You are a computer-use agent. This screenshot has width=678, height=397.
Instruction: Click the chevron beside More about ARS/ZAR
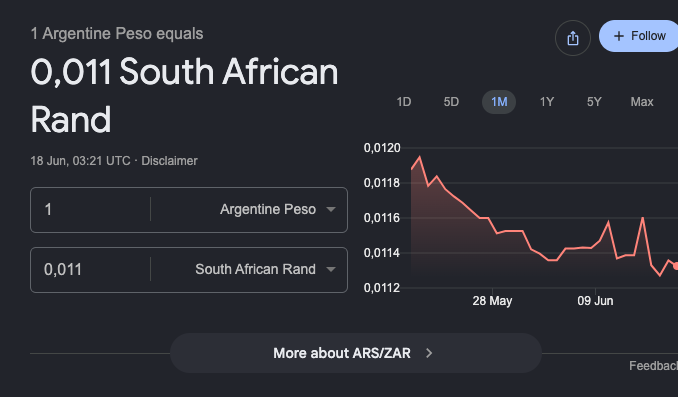point(429,353)
